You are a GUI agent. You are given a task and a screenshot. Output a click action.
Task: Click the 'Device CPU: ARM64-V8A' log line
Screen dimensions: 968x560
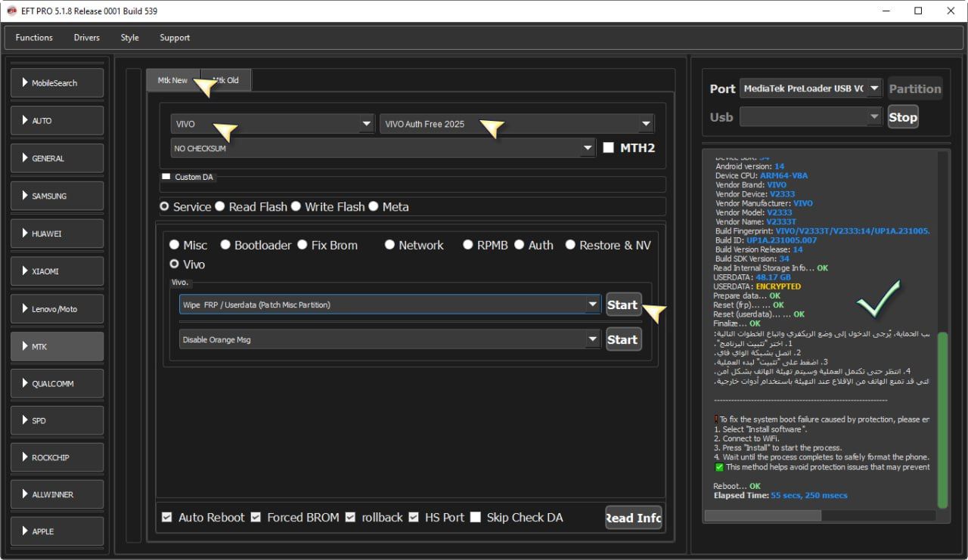pyautogui.click(x=762, y=175)
